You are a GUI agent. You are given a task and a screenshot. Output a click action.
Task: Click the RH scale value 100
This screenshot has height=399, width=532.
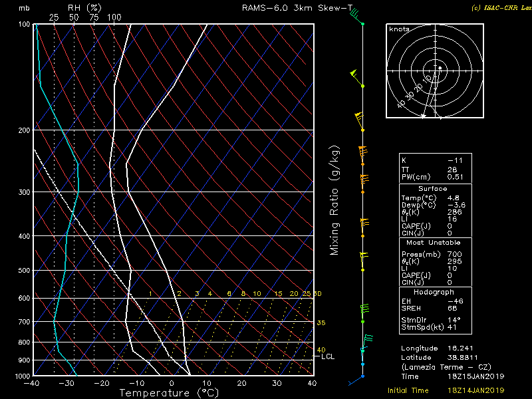point(114,18)
